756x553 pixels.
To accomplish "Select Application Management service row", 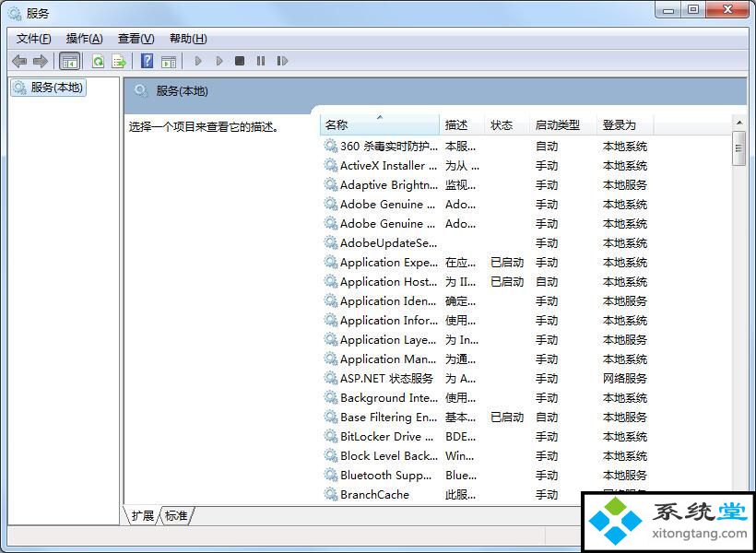I will tap(486, 359).
